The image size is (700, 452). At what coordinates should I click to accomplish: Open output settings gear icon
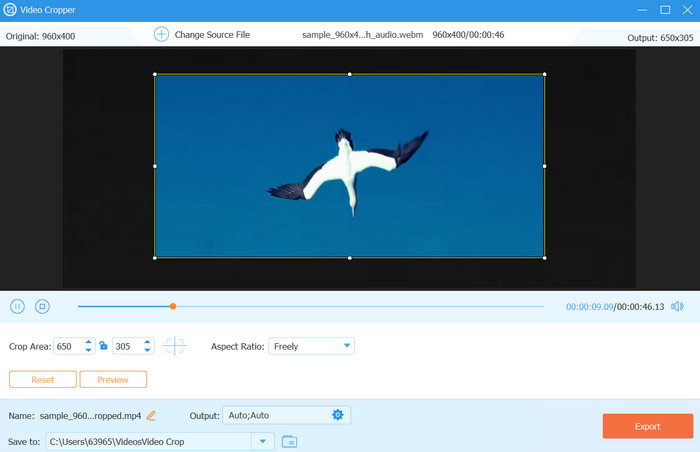point(337,415)
